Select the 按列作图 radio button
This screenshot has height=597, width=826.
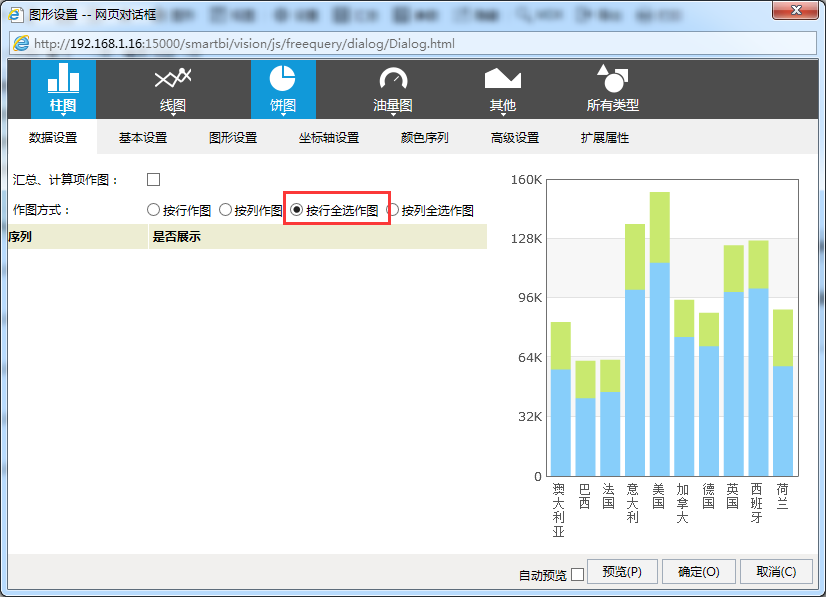click(x=225, y=210)
